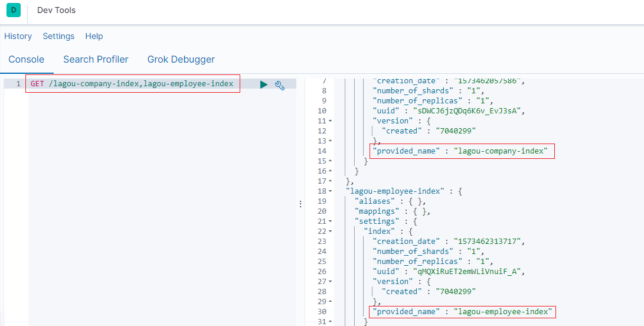
Task: Switch to the Grok Debugger tab
Action: (x=181, y=59)
